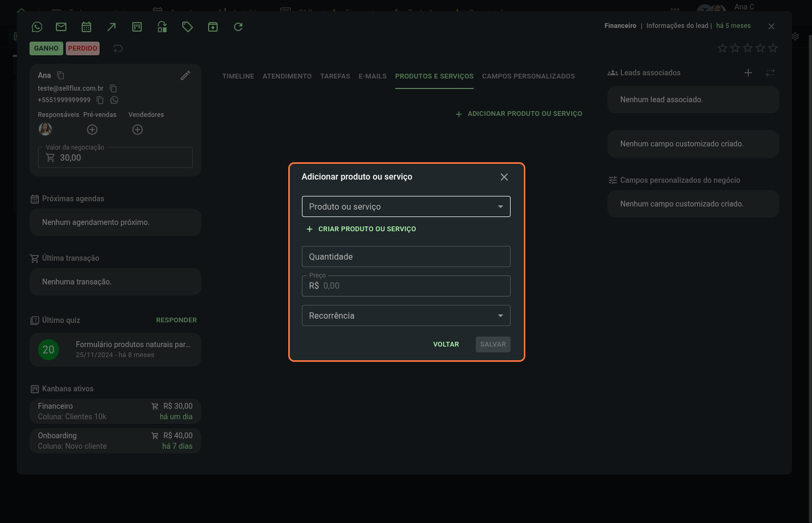Add an associated lead with plus icon

pos(748,73)
